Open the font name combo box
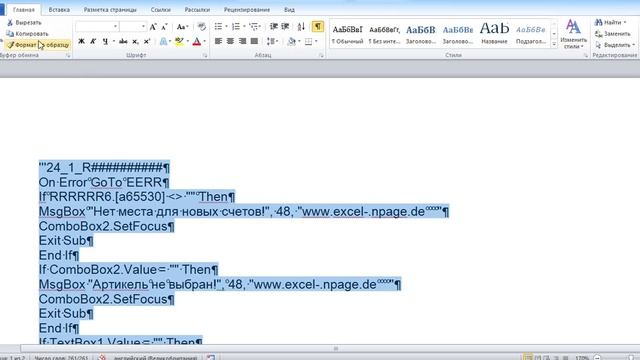 pyautogui.click(x=97, y=27)
